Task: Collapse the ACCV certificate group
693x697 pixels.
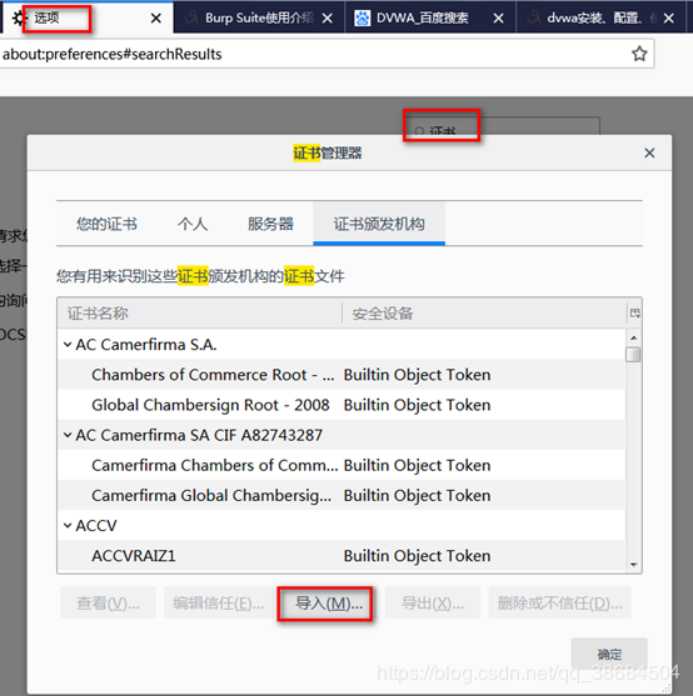Action: tap(68, 525)
